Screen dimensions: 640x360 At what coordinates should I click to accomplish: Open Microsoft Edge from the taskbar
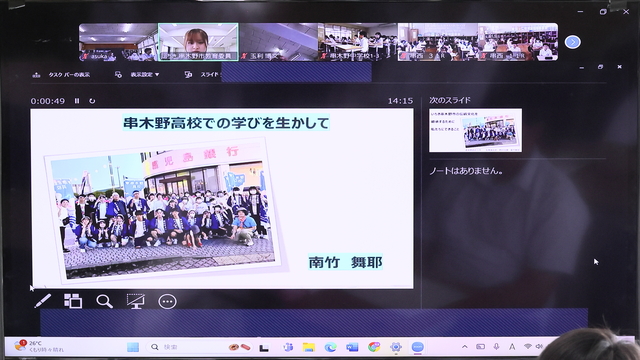point(330,347)
